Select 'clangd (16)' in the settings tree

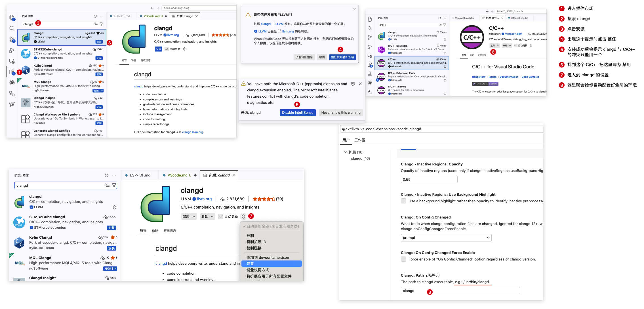click(360, 158)
